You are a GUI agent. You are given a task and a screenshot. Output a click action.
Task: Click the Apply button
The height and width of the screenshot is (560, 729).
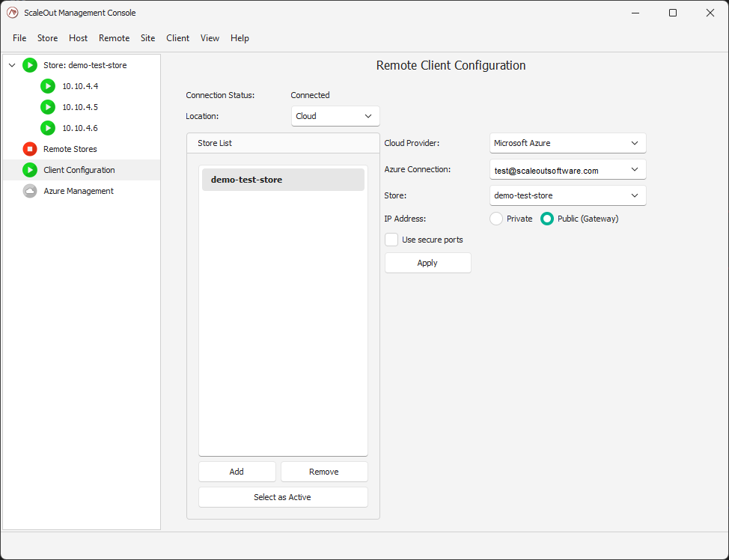[427, 263]
